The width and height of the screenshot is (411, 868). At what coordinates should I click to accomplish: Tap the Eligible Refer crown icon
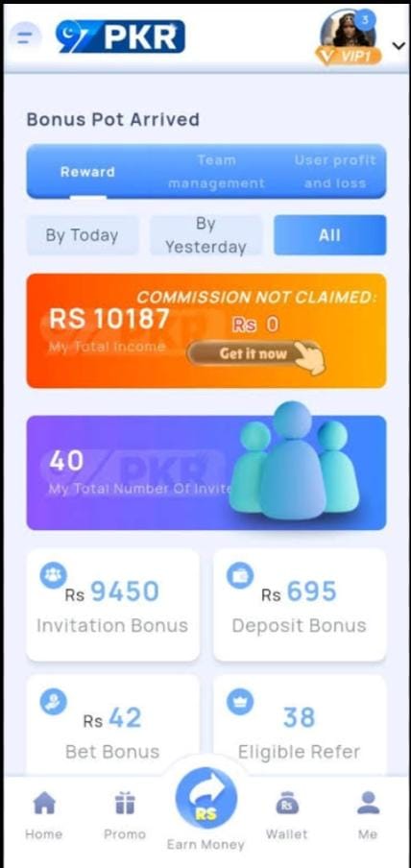pos(240,702)
